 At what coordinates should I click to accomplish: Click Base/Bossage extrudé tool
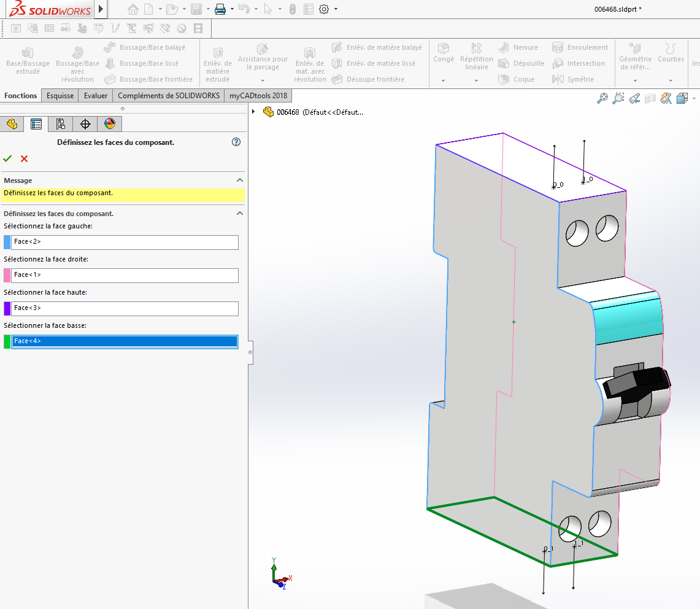coord(28,61)
